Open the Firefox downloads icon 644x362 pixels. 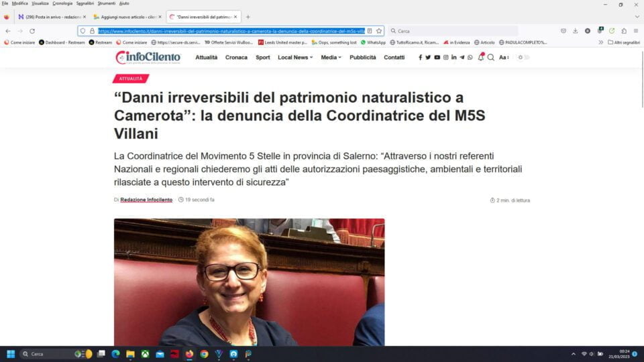[576, 31]
